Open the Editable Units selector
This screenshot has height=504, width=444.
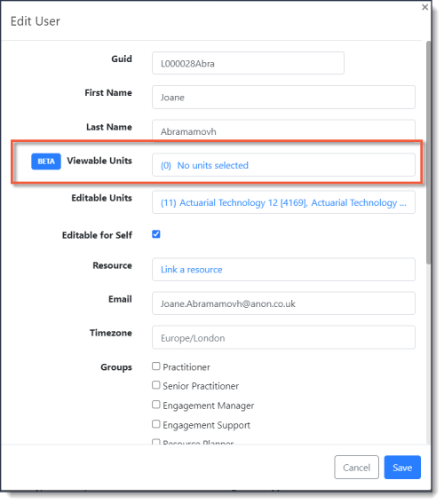(283, 202)
